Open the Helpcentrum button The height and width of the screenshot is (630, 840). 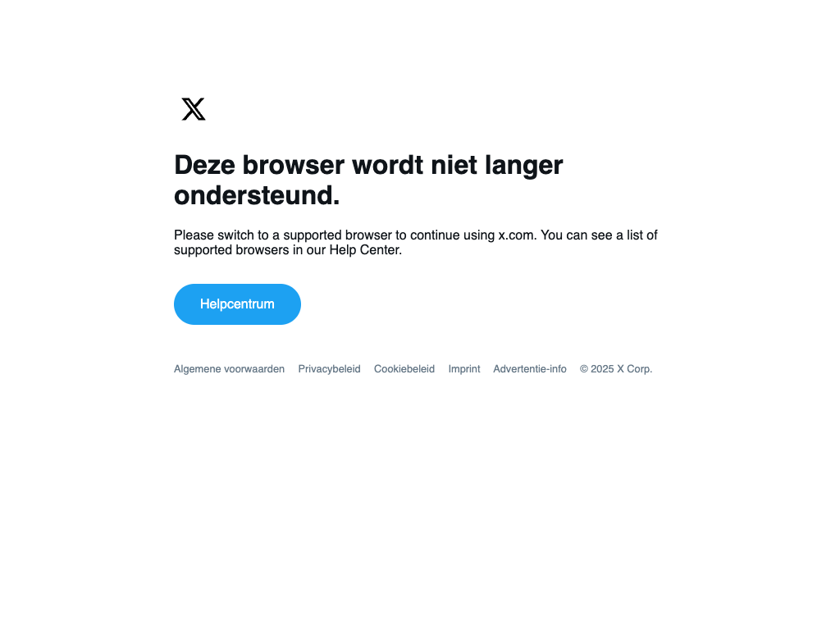click(237, 304)
